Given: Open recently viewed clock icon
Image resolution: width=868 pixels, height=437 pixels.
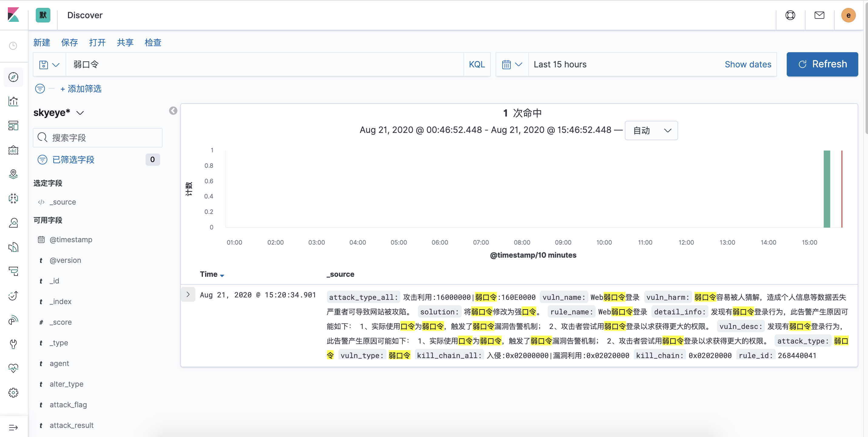Looking at the screenshot, I should click(13, 46).
